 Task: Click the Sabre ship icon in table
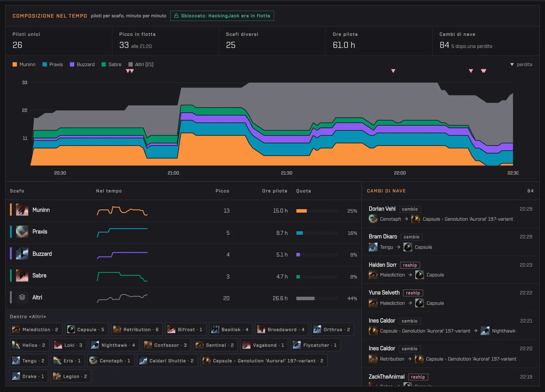click(22, 276)
